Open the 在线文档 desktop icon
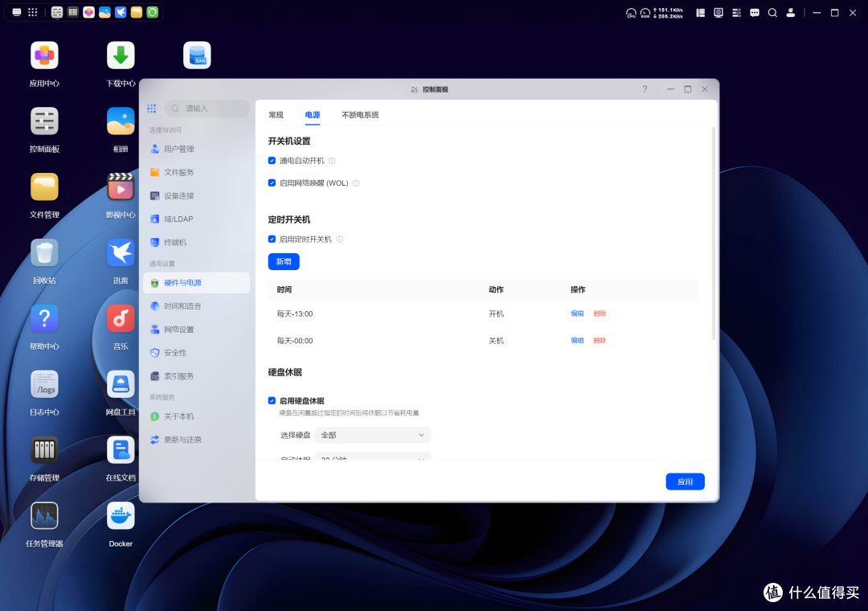Image resolution: width=868 pixels, height=611 pixels. pos(121,450)
